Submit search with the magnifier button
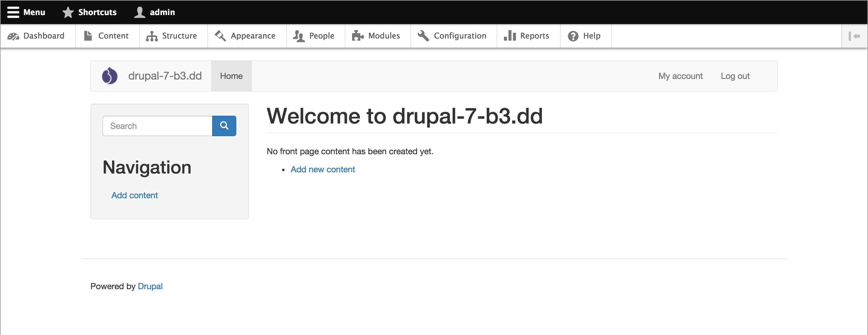The height and width of the screenshot is (335, 868). (x=224, y=126)
